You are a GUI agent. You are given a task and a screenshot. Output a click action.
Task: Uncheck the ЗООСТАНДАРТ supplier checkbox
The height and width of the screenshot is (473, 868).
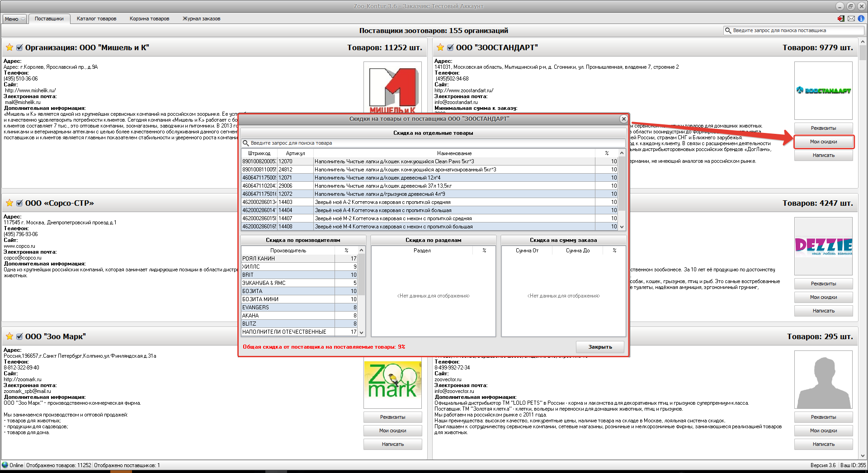(450, 47)
